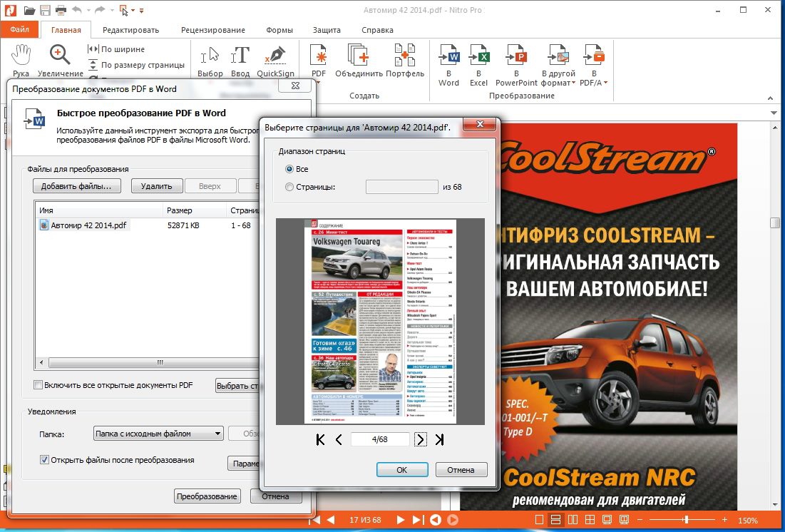
Task: Fit page by width (По ширине)
Action: pos(116,49)
